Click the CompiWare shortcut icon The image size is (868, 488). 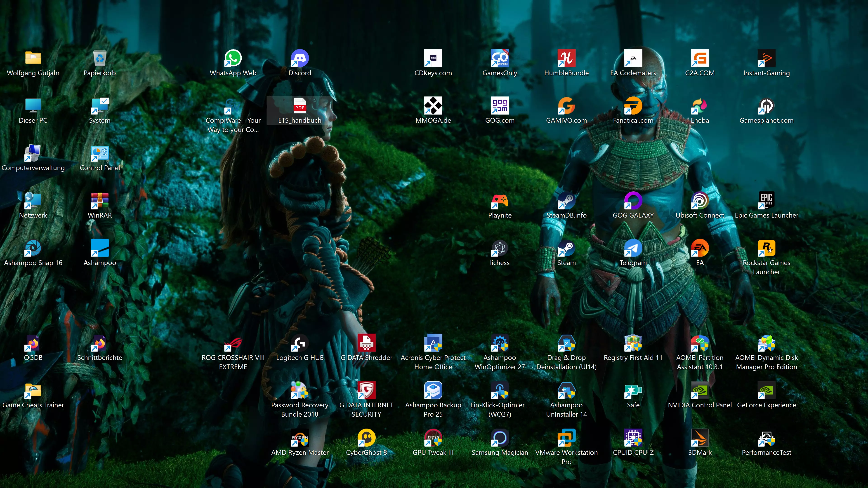point(233,106)
